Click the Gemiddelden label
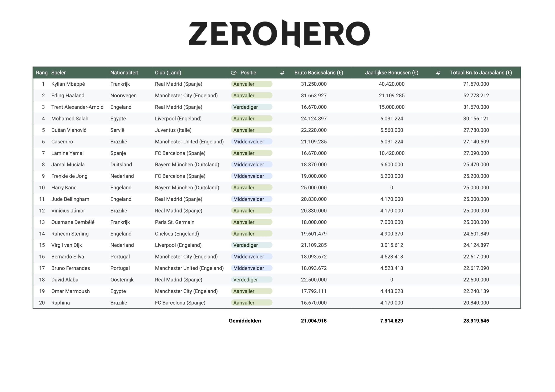This screenshot has height=392, width=555. coord(245,321)
